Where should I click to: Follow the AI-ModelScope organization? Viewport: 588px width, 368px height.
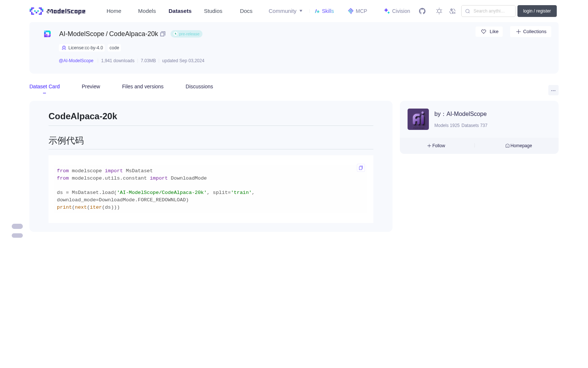click(436, 146)
